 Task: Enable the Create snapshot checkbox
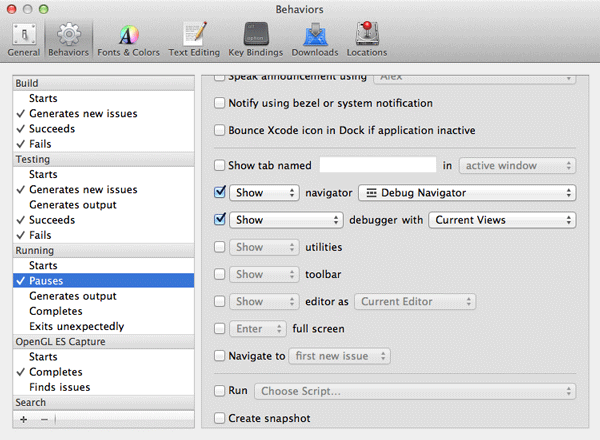click(219, 418)
